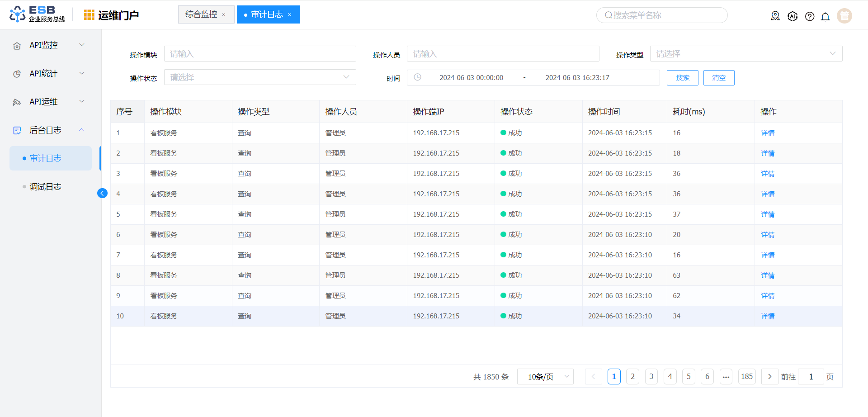Open the help question mark icon
The image size is (868, 417).
click(x=809, y=16)
